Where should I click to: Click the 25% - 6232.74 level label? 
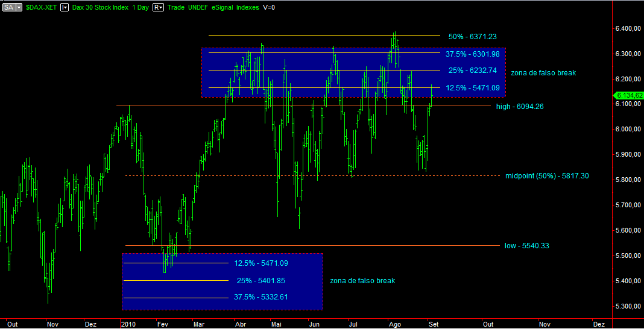tap(473, 70)
